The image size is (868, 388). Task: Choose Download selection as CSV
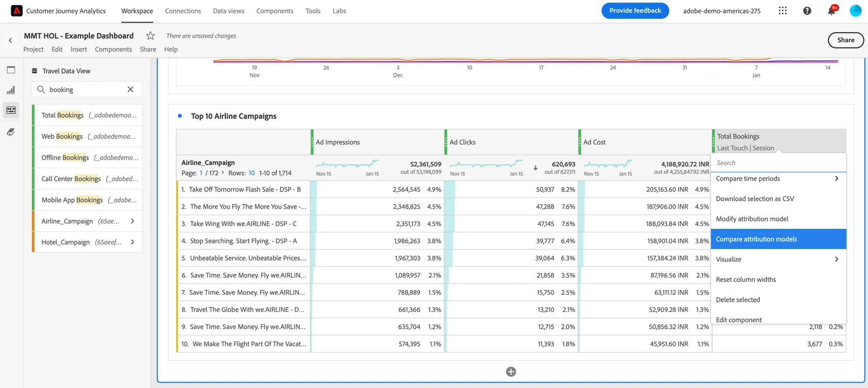tap(779, 199)
